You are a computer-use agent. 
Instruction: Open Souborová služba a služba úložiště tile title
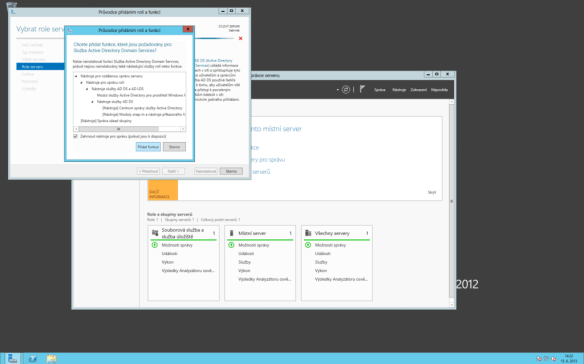[x=182, y=233]
